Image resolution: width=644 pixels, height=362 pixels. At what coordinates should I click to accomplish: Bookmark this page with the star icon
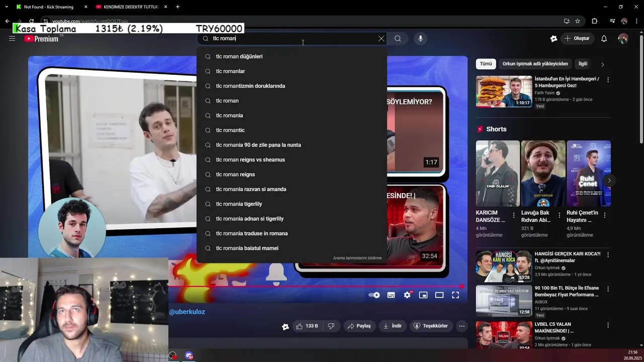point(578,21)
